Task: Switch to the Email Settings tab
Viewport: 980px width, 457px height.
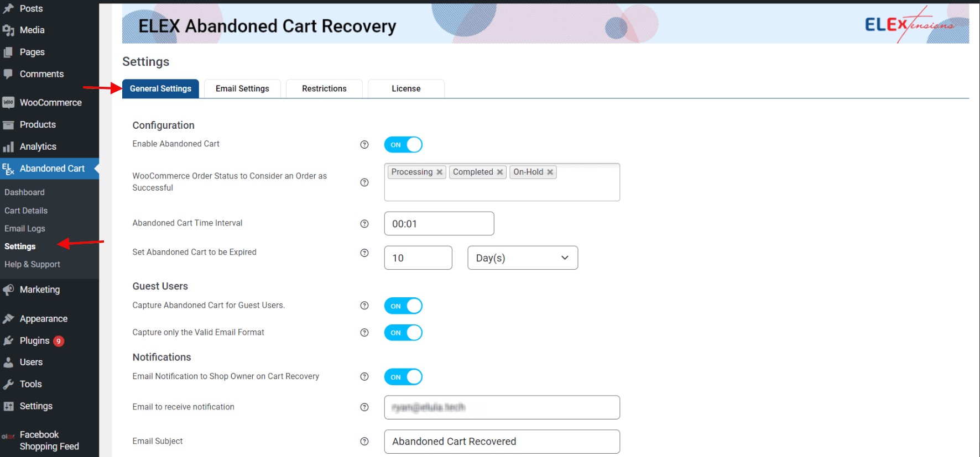Action: tap(242, 89)
